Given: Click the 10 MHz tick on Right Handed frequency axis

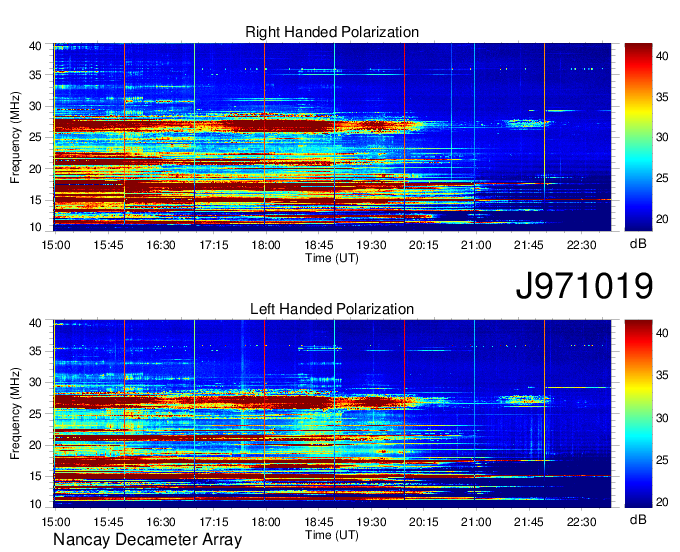Looking at the screenshot, I should click(35, 227).
